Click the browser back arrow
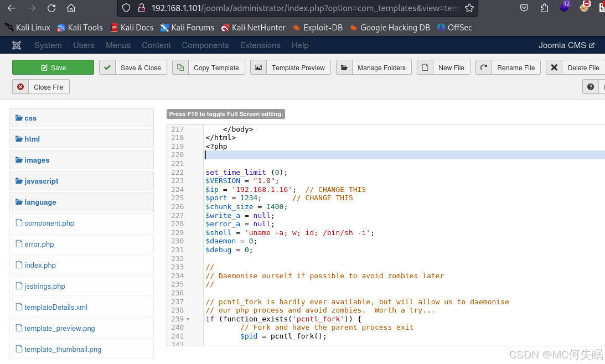This screenshot has width=605, height=364. point(12,8)
